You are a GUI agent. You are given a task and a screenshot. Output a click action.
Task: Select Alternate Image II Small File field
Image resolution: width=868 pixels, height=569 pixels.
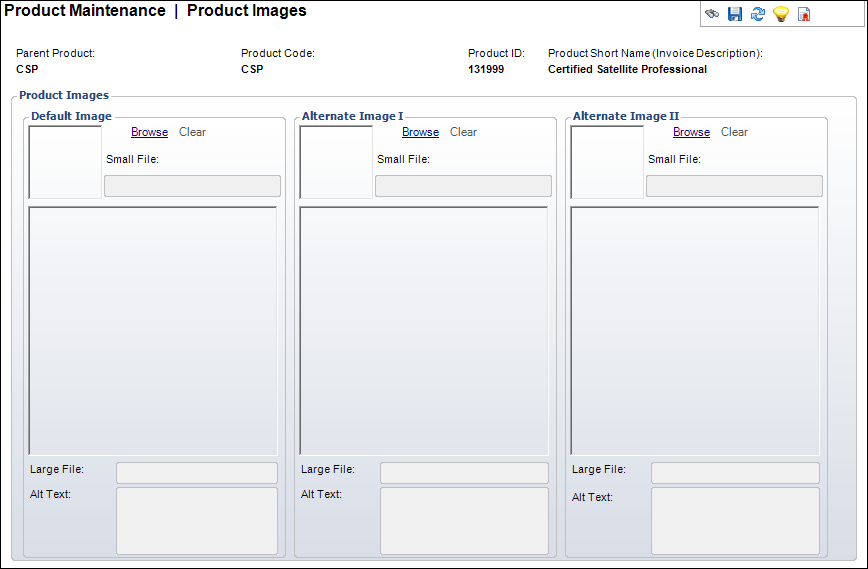[734, 186]
